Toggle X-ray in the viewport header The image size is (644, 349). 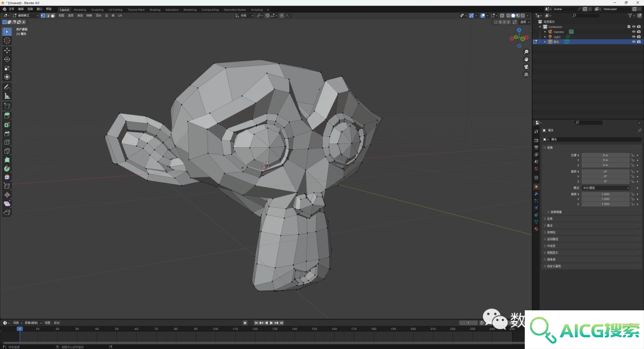tap(502, 15)
